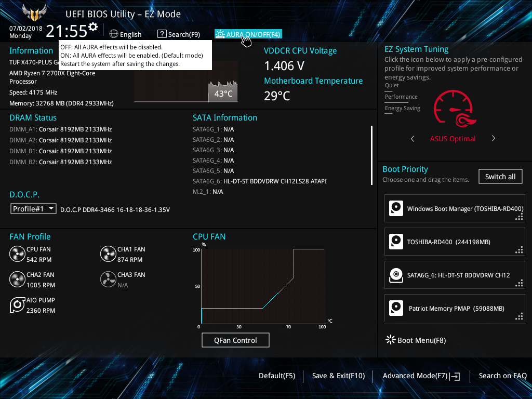Click DIMM_A1 Corsair 8192MB 2133MHz row
This screenshot has width=532, height=399.
[x=61, y=129]
